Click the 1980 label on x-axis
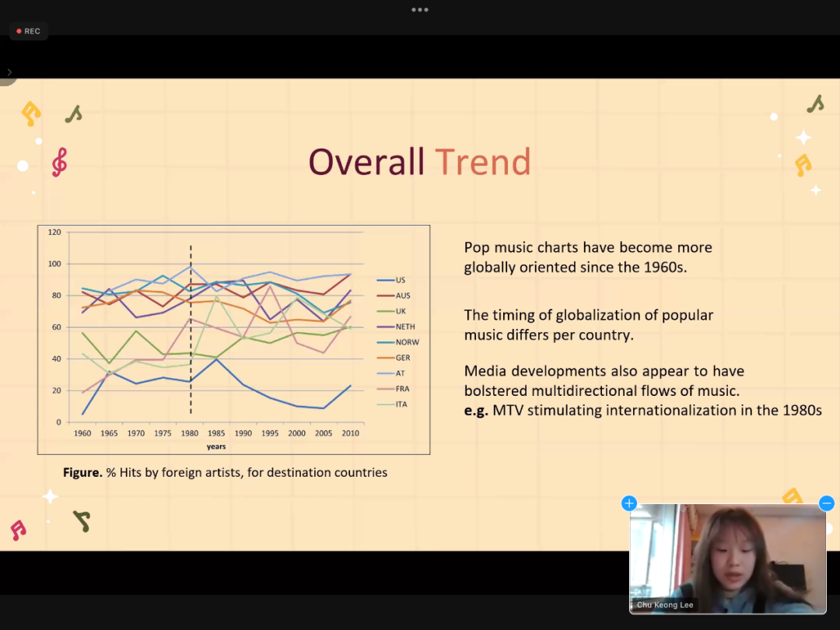This screenshot has width=840, height=630. click(190, 433)
